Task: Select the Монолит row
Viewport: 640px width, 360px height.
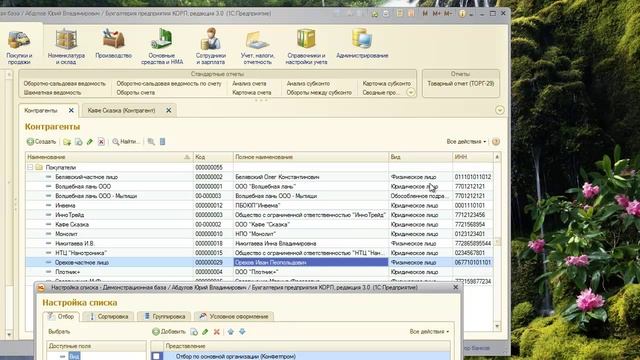Action: pyautogui.click(x=259, y=234)
